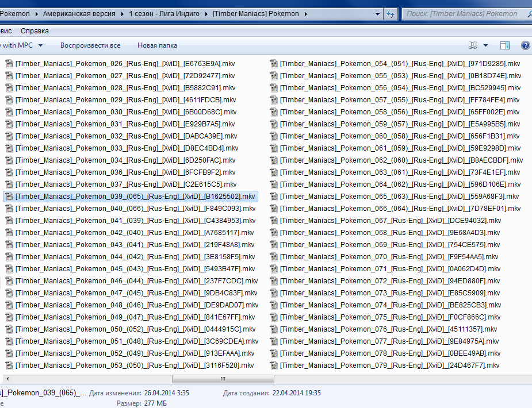532x408 pixels.
Task: Click the file icon of Pokemon_028 [B5882C91]
Action: (x=10, y=88)
